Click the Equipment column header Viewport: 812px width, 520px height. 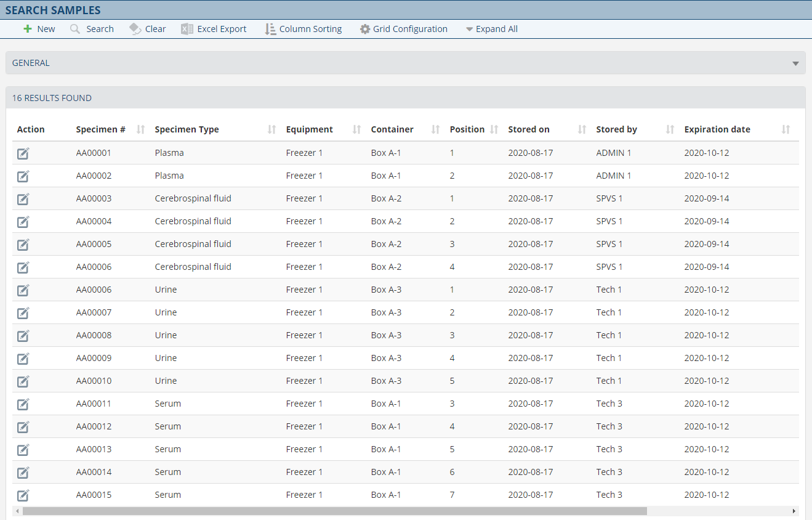[309, 129]
